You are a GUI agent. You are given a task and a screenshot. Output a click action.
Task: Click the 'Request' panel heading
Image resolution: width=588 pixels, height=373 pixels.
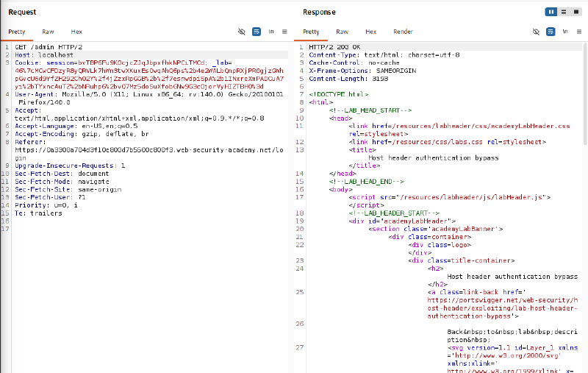click(22, 12)
